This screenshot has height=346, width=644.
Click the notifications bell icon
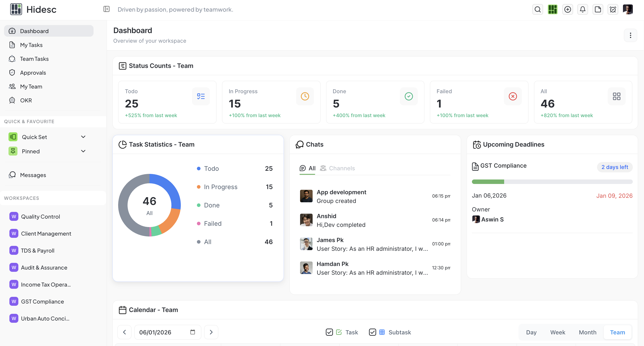(583, 9)
